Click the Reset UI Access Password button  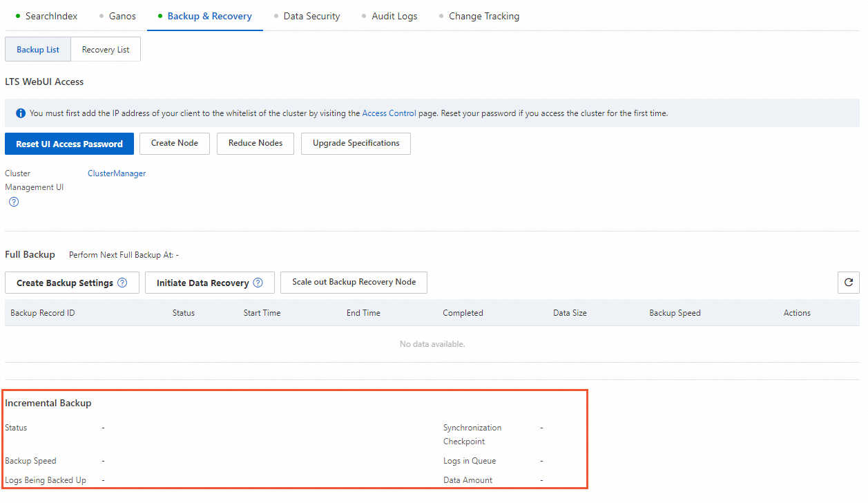click(x=70, y=144)
